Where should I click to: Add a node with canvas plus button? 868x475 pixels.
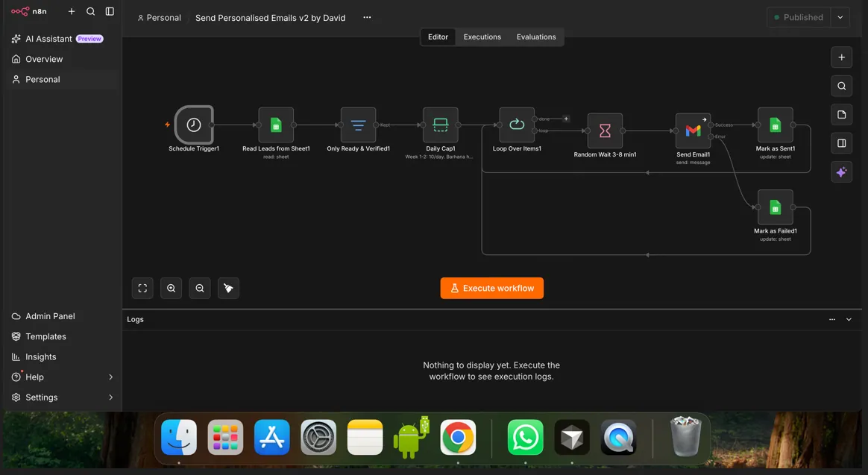[841, 57]
